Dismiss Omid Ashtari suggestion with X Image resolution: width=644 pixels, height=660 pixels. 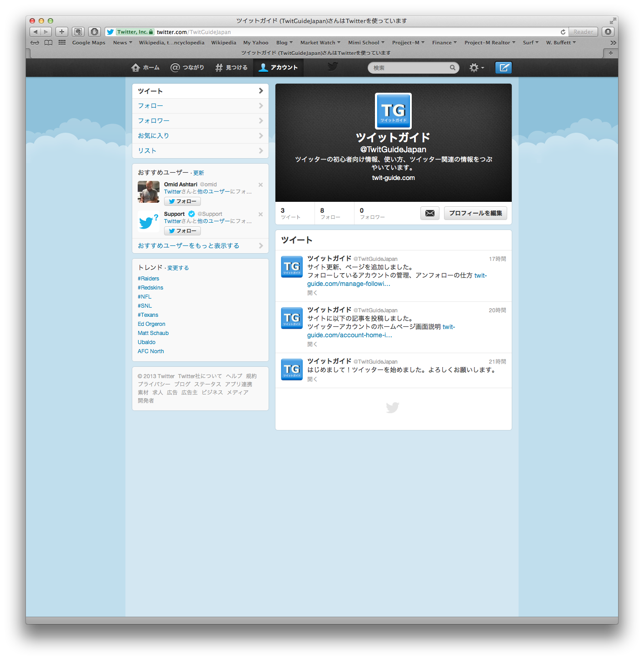(260, 185)
